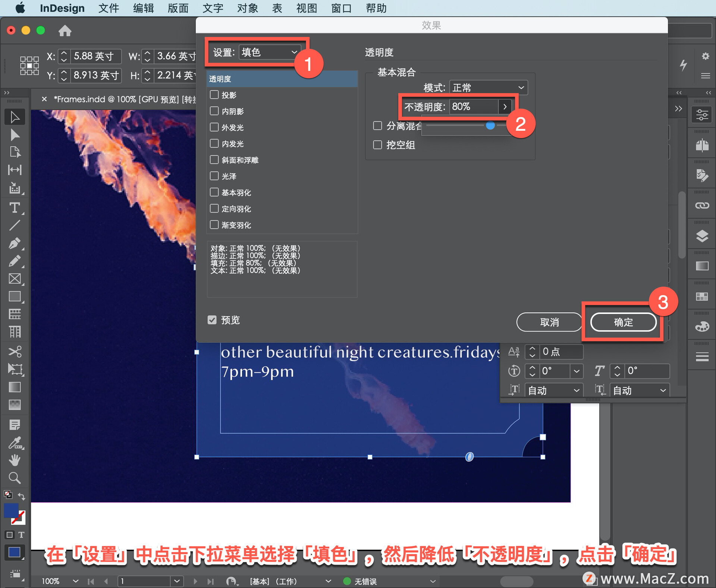Viewport: 716px width, 588px height.
Task: Enable the 挖空组 checkbox
Action: (377, 145)
